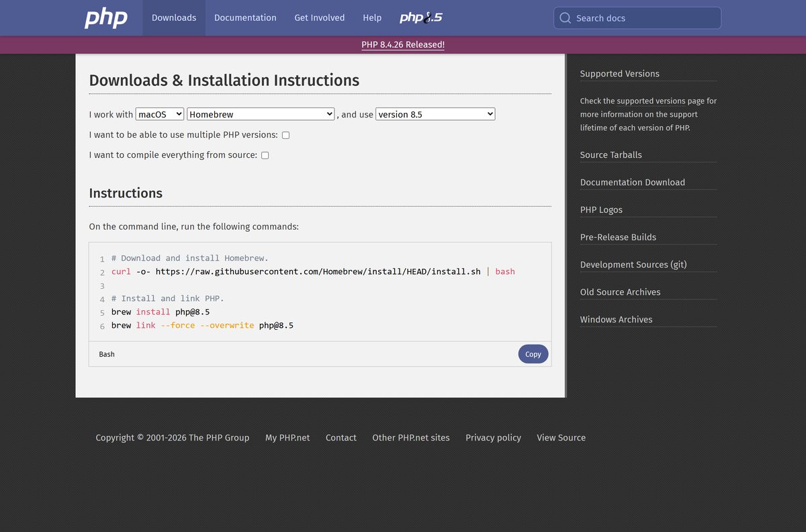Open Documentation Download page
The image size is (806, 532).
pyautogui.click(x=633, y=183)
